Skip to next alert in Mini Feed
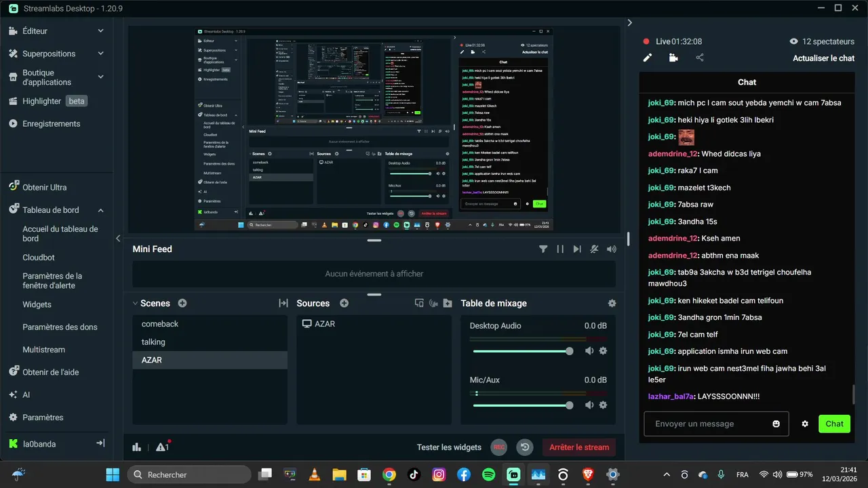868x488 pixels. click(x=577, y=249)
